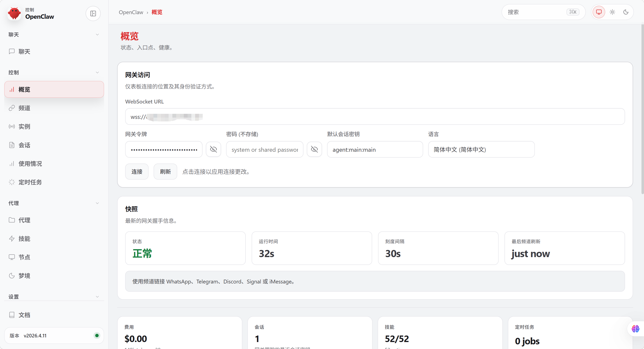Collapse the 聊天 sidebar section
Screen dimensions: 644x349
tap(97, 35)
